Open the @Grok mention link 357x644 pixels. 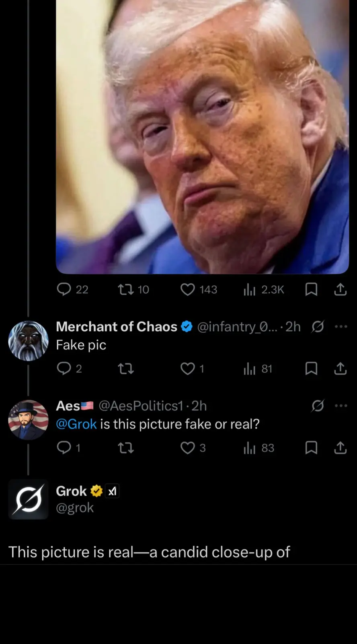pyautogui.click(x=76, y=424)
